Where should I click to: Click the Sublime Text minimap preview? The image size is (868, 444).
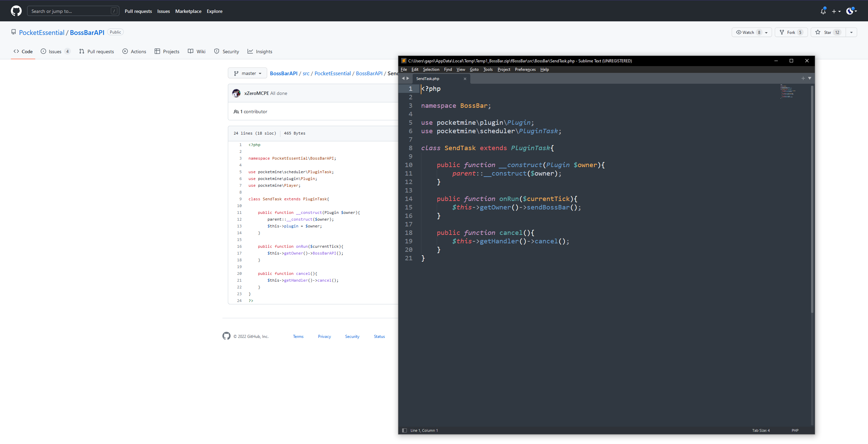tap(787, 92)
